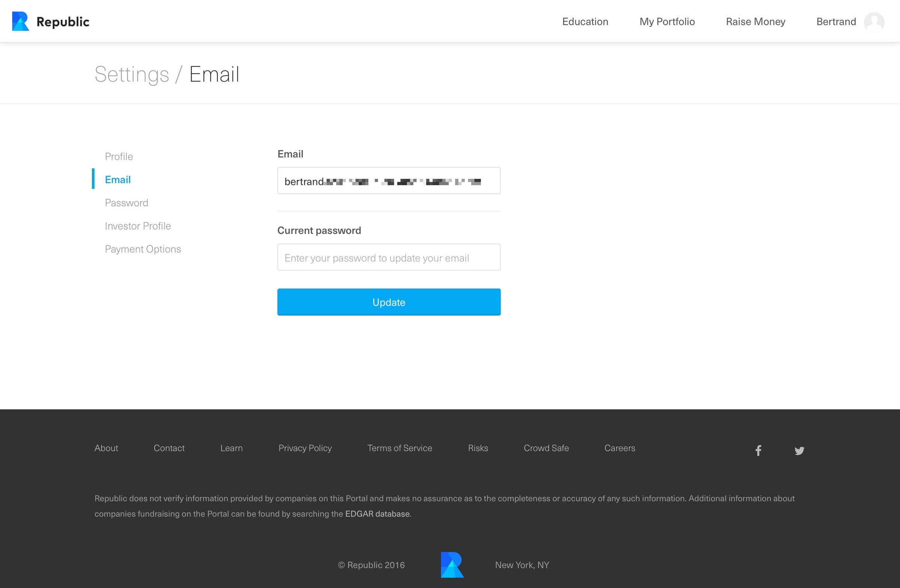This screenshot has width=900, height=588.
Task: Open Terms of Service link
Action: coord(399,448)
